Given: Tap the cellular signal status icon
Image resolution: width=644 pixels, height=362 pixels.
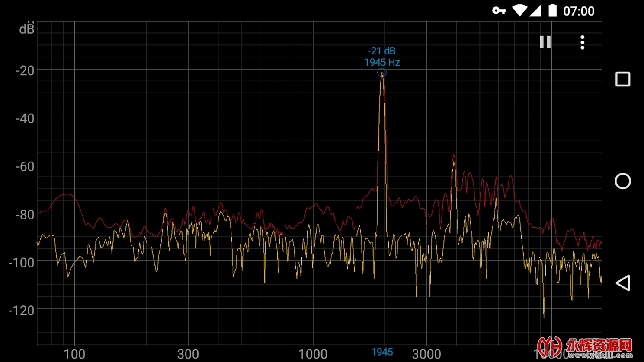Looking at the screenshot, I should (x=535, y=11).
